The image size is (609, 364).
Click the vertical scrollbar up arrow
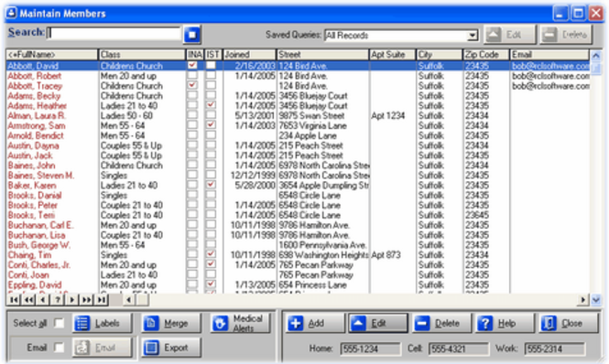[596, 56]
